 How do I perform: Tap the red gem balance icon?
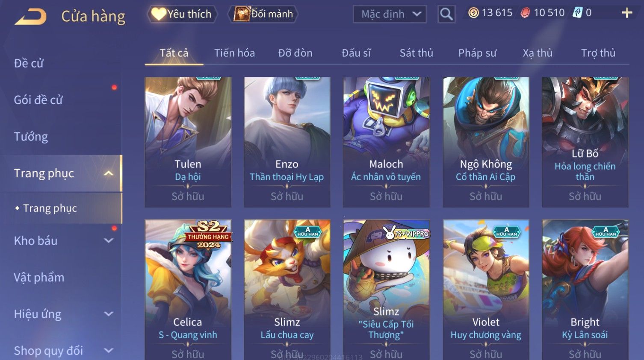coord(525,13)
